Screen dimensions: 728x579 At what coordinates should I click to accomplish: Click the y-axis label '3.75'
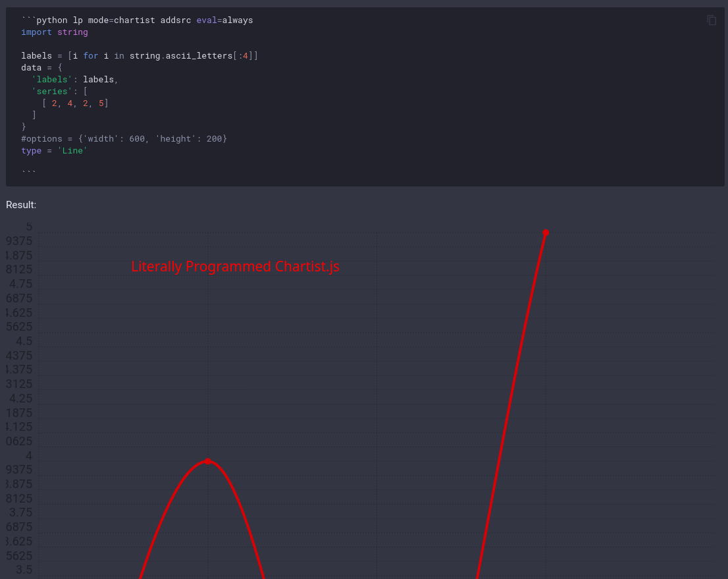coord(21,512)
